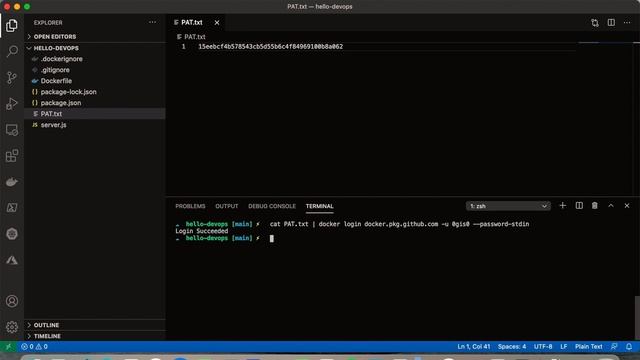Screen dimensions: 640x360
Task: Open the Search view
Action: 12,51
